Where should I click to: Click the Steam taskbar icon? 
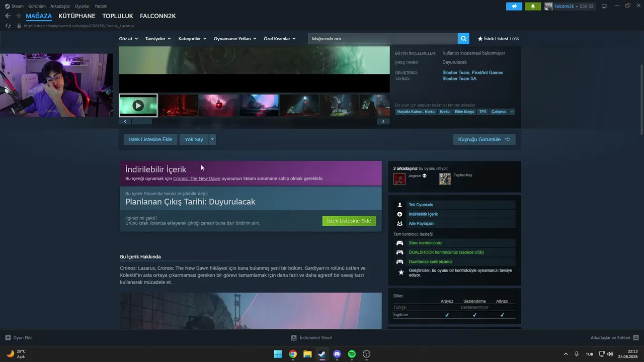coord(322,354)
